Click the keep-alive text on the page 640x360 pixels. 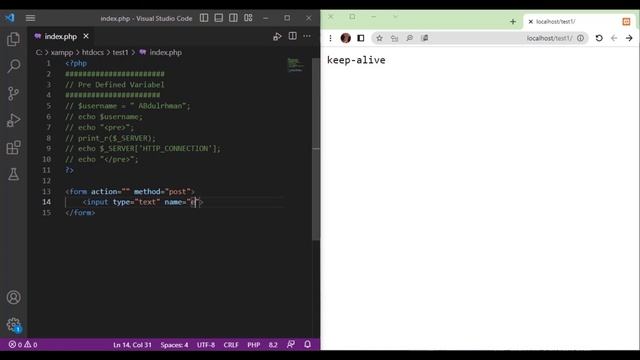point(356,60)
